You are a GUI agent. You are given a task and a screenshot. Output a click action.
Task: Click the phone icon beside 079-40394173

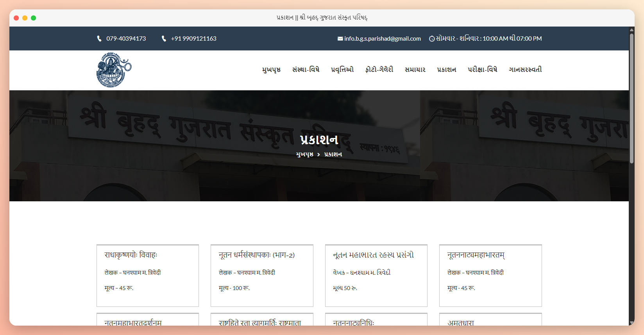coord(99,38)
